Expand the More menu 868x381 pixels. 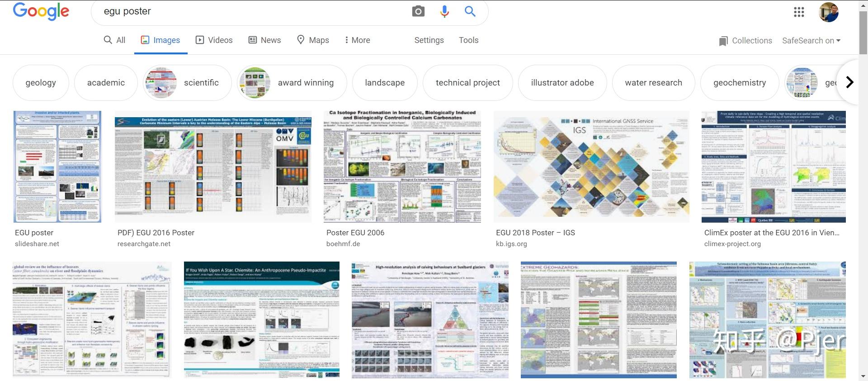point(357,40)
